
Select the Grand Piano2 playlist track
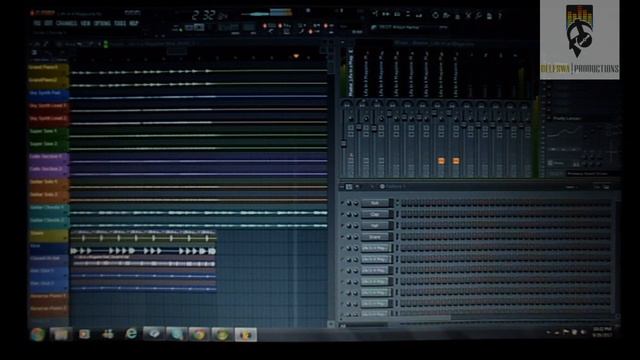(x=48, y=81)
